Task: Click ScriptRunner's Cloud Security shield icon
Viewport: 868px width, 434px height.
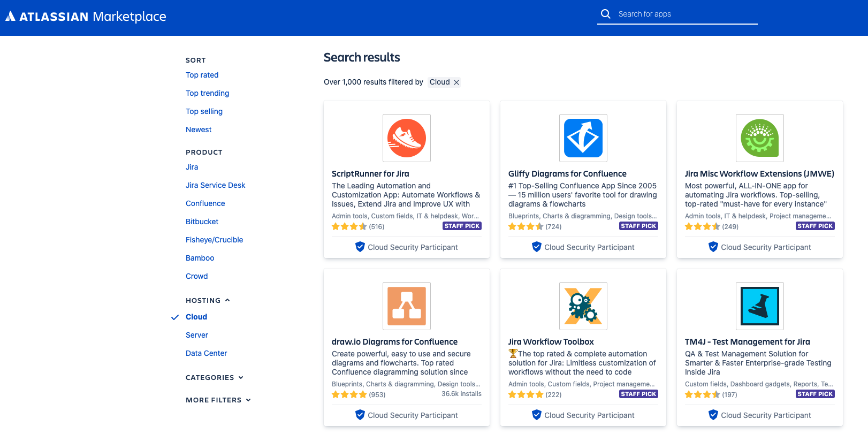Action: pos(360,247)
